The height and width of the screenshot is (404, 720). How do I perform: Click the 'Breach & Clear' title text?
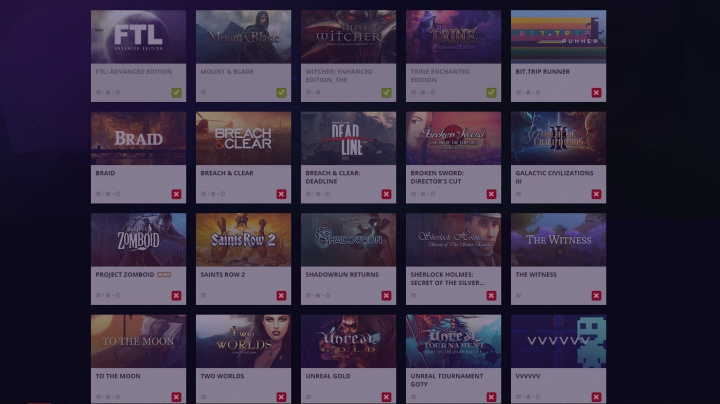pyautogui.click(x=227, y=173)
